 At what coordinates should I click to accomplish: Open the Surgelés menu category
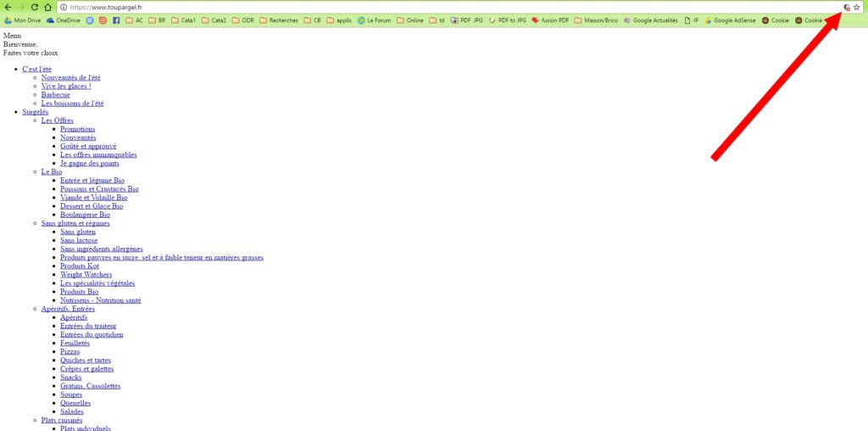point(35,112)
